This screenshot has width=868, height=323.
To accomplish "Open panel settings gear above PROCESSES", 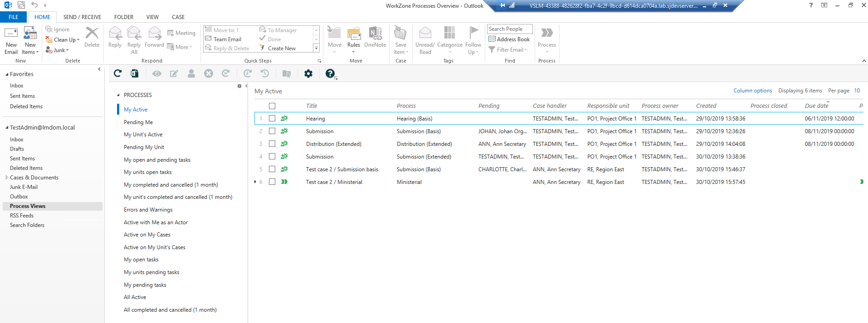I will (239, 86).
